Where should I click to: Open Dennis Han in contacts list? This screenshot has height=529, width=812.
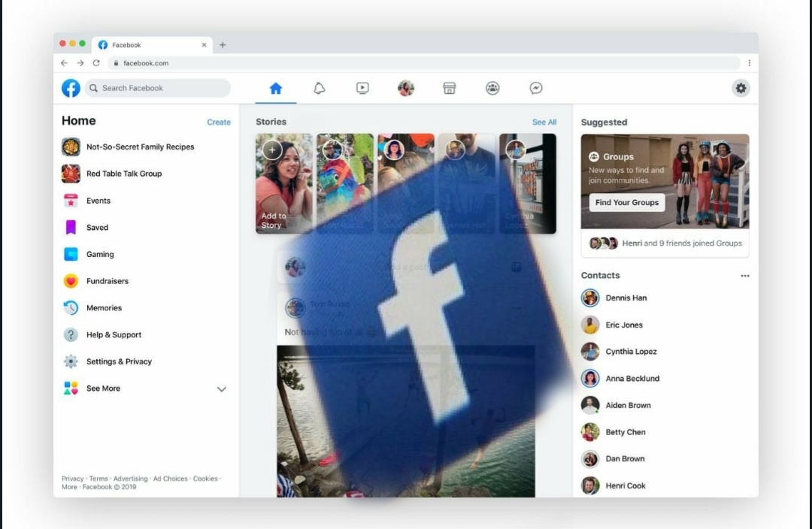(x=626, y=298)
